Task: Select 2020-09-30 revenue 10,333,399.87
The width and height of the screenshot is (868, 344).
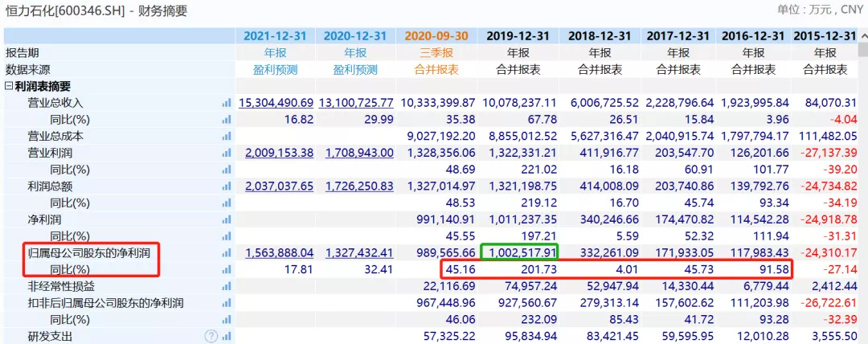Action: [438, 103]
